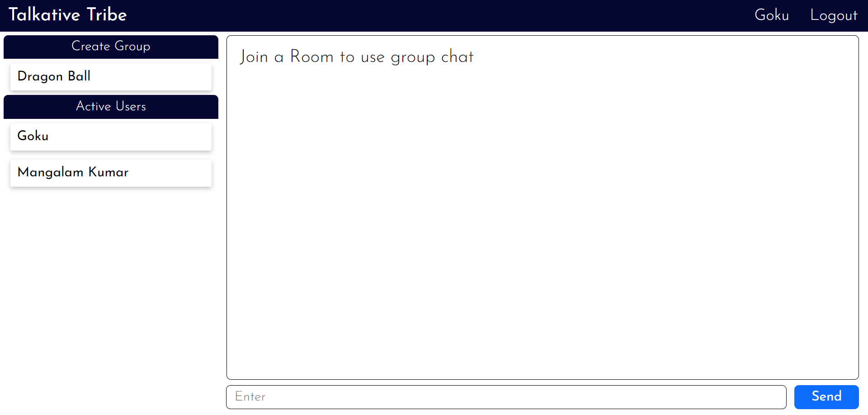Open the Goku profile link in navbar
The image size is (868, 415).
(x=772, y=15)
